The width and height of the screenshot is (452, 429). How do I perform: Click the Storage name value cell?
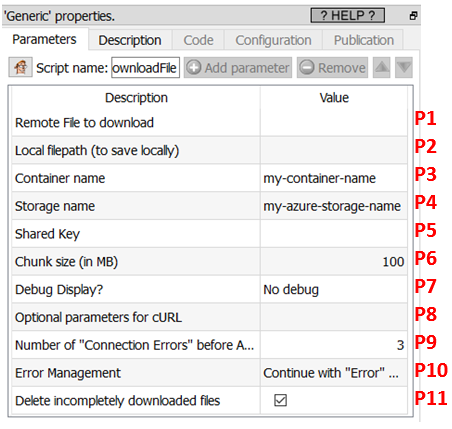pos(334,206)
